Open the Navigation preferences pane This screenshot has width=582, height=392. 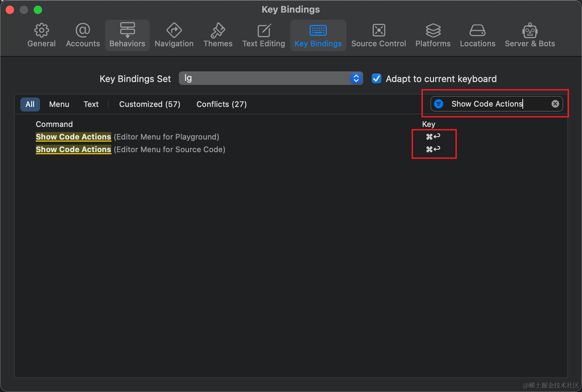tap(174, 35)
